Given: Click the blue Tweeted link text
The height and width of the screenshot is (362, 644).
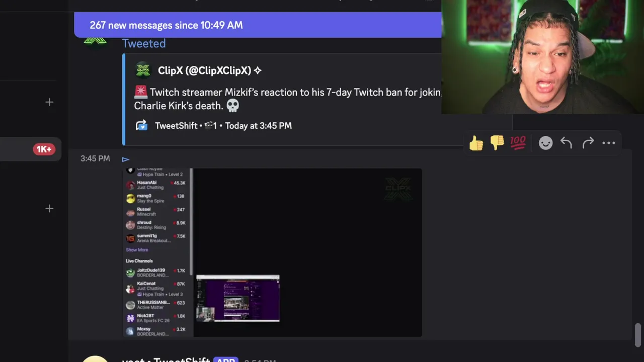Looking at the screenshot, I should pos(144,44).
